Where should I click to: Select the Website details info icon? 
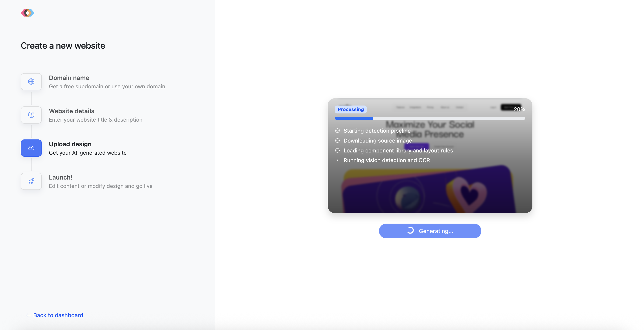click(x=31, y=115)
